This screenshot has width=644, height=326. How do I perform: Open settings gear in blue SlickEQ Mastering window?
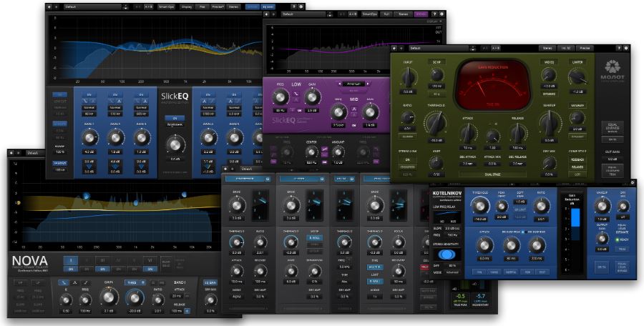[x=301, y=6]
